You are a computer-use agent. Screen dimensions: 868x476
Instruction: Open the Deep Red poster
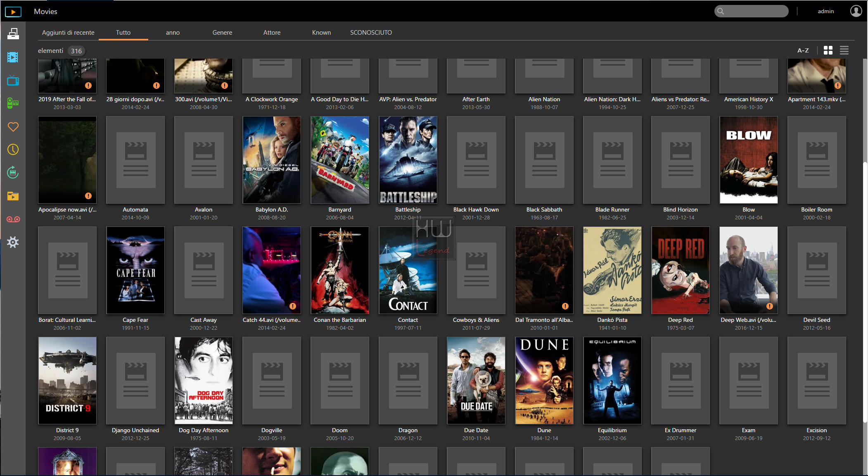(681, 270)
